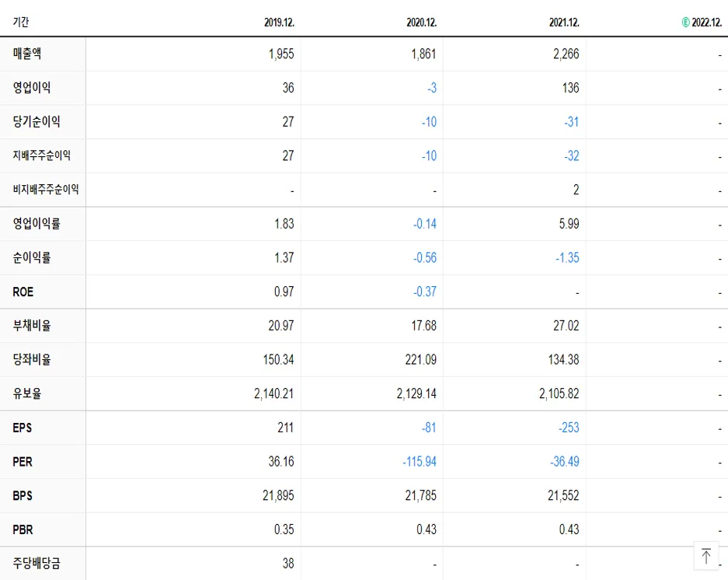Click the 영업이익 row label

point(32,87)
